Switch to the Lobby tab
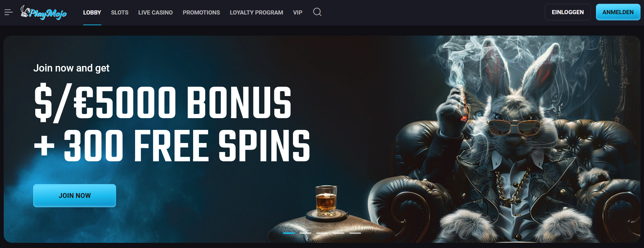The width and height of the screenshot is (644, 248). 92,12
